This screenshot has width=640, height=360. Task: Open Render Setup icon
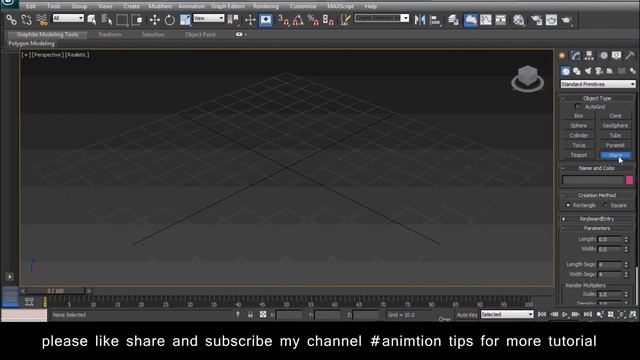(536, 20)
